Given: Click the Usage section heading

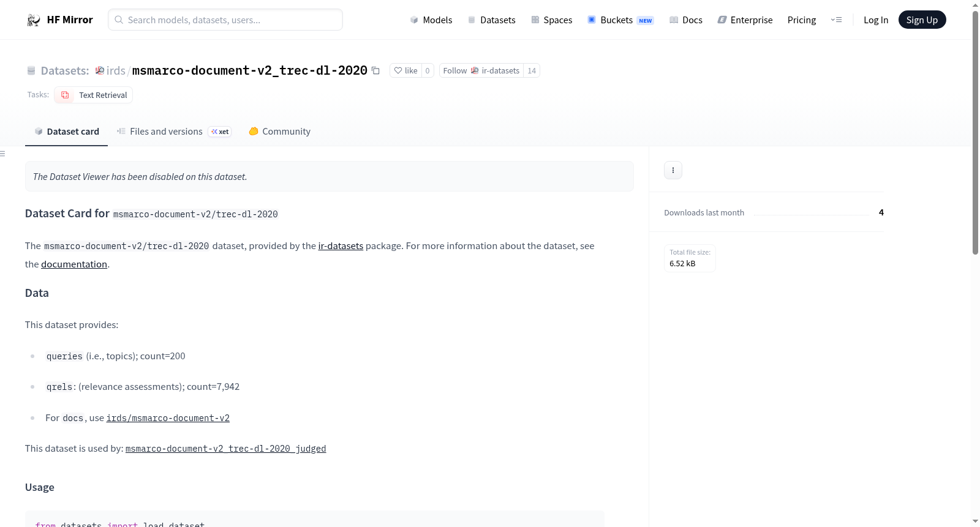Looking at the screenshot, I should point(40,487).
